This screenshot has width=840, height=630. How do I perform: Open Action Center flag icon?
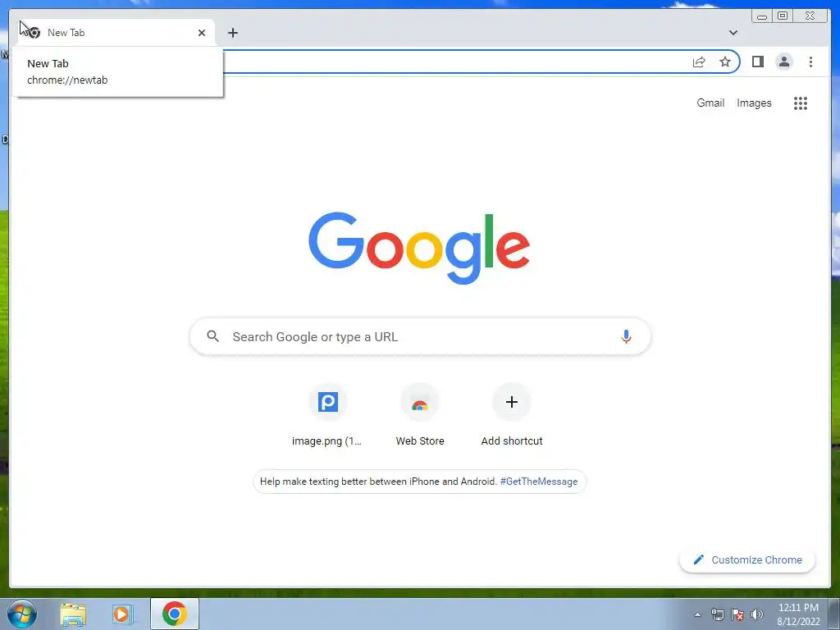[x=737, y=614]
